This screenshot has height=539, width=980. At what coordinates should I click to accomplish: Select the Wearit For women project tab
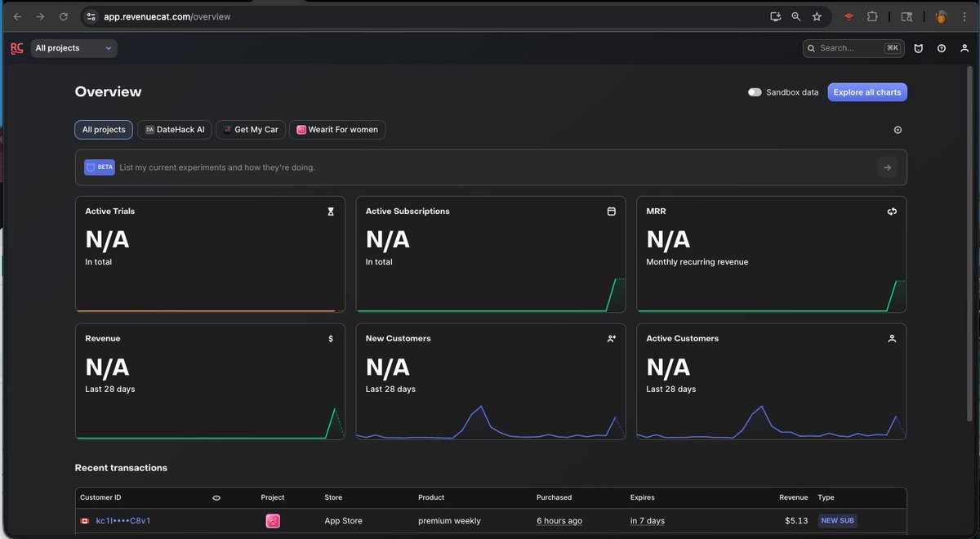click(337, 129)
